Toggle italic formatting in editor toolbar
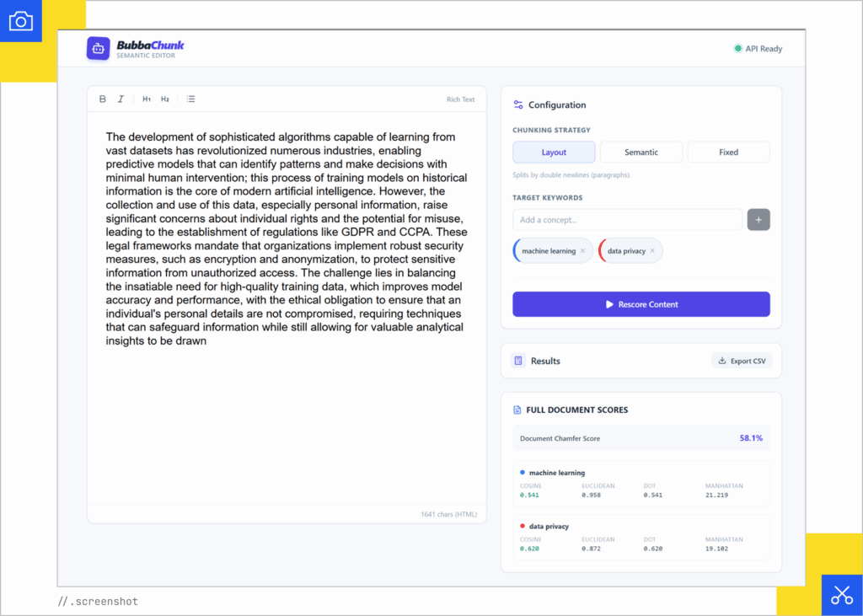 point(121,99)
